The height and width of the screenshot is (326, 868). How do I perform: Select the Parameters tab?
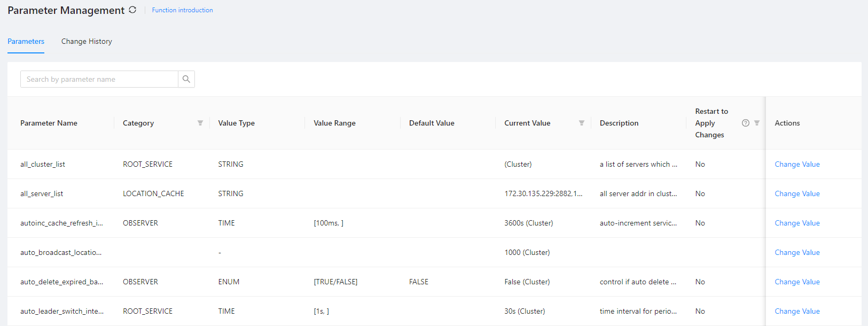click(26, 41)
